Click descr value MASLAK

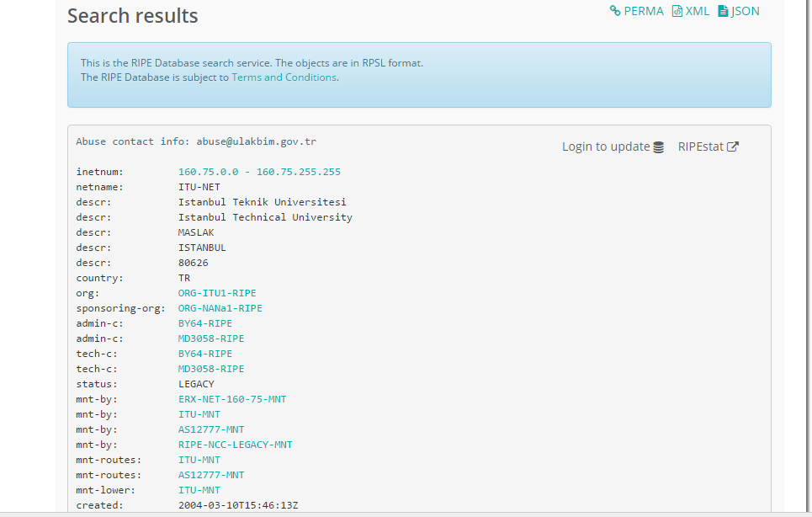click(x=196, y=232)
